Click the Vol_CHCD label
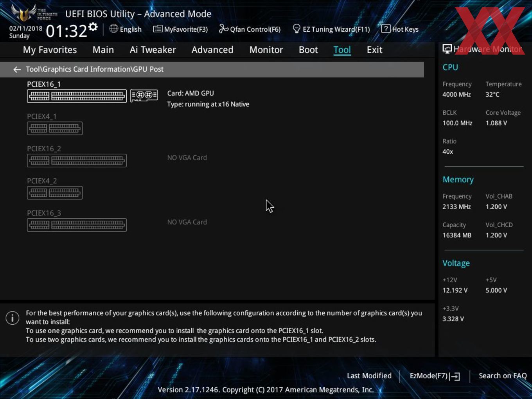Screen dimensions: 532x399 pyautogui.click(x=499, y=225)
